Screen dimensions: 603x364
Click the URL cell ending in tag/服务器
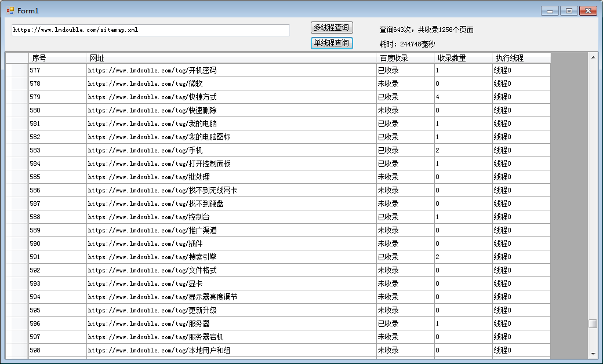click(x=231, y=323)
